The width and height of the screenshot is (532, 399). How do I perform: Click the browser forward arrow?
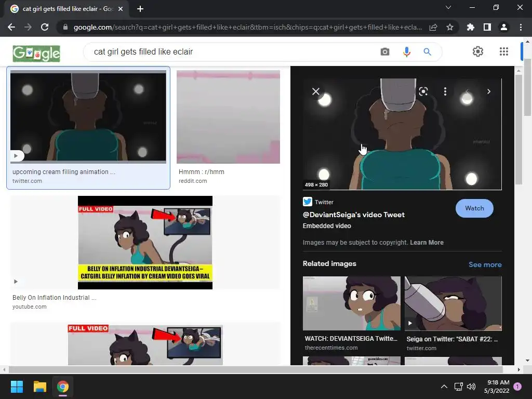tap(28, 27)
